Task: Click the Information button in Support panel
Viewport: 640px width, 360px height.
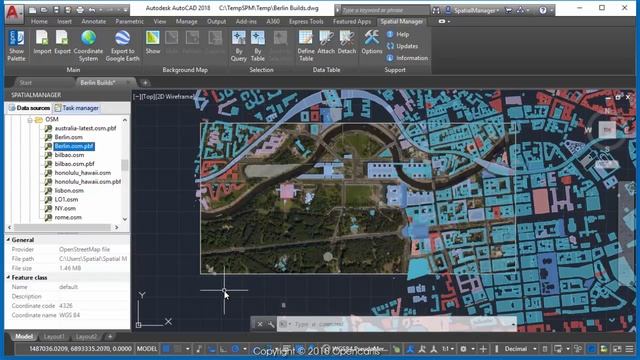Action: [407, 58]
